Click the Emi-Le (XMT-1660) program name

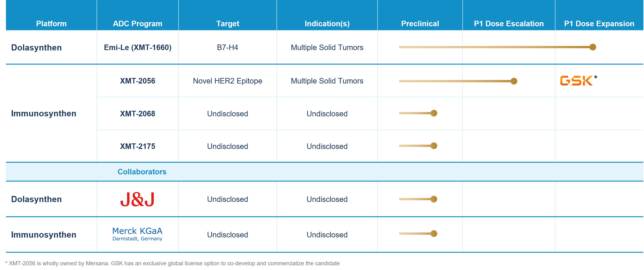pyautogui.click(x=138, y=47)
